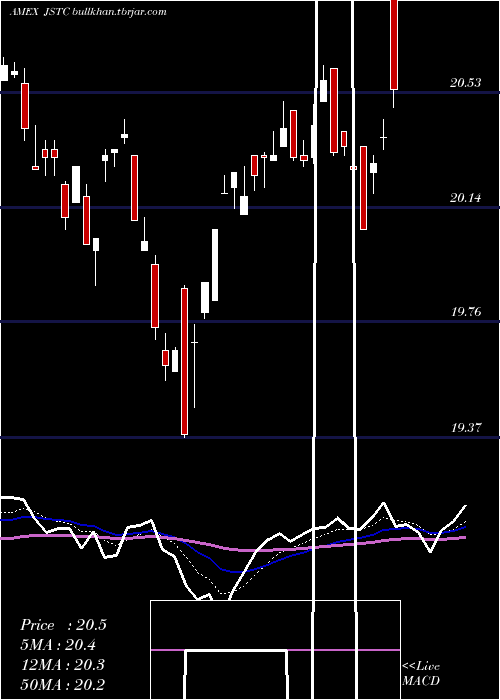
Task: Click the 50MA : 20.2 readout
Action: [x=63, y=684]
